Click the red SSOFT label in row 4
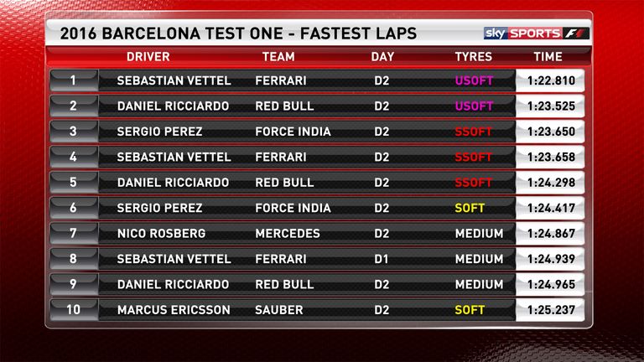Image resolution: width=644 pixels, height=362 pixels. click(473, 157)
